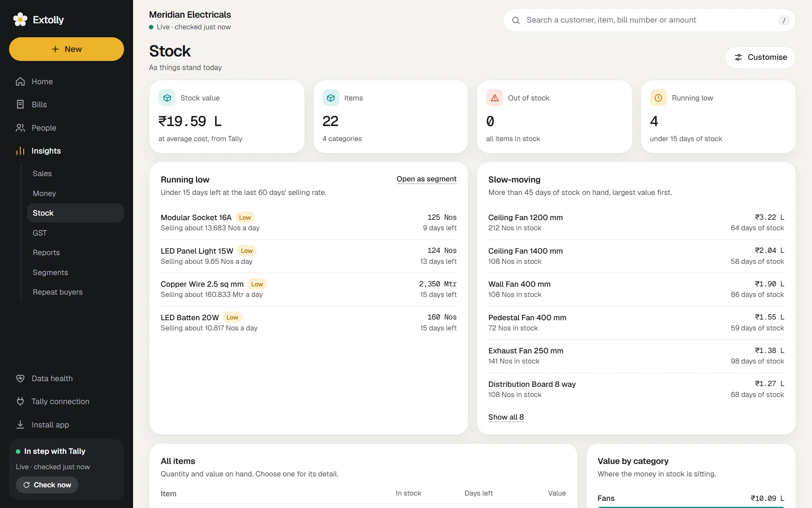The width and height of the screenshot is (812, 508).
Task: Select the Wall Fan 400 mm row
Action: click(636, 289)
